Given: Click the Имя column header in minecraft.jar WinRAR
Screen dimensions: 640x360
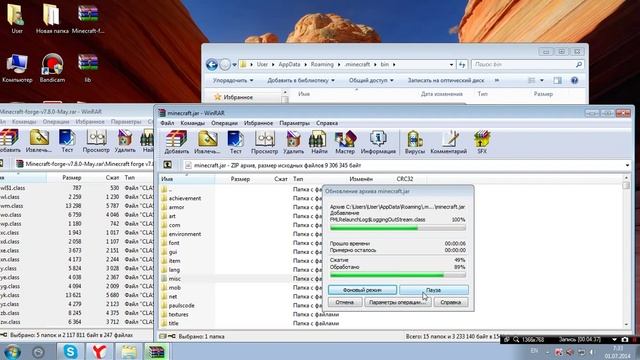Looking at the screenshot, I should click(187, 179).
